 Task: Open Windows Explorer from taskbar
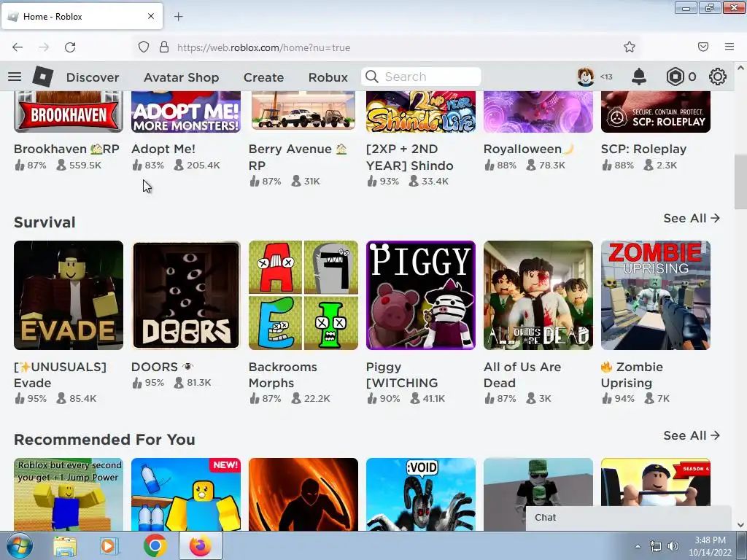click(x=65, y=545)
